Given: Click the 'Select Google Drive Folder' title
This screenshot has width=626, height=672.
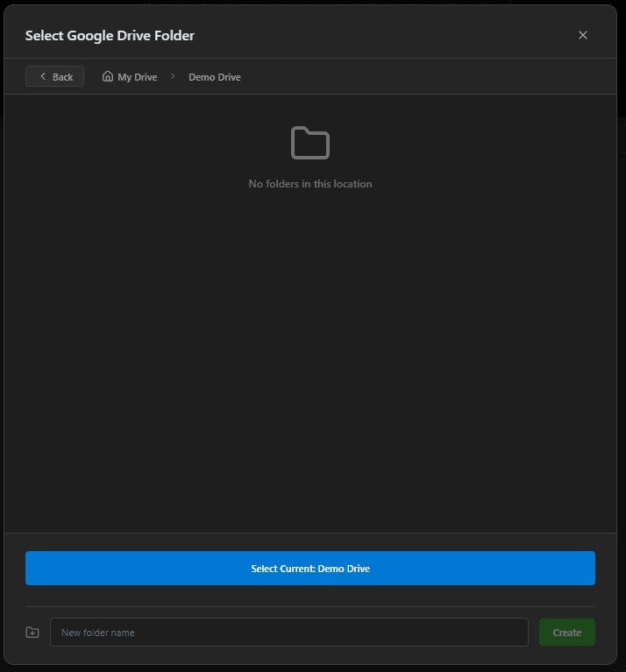Looking at the screenshot, I should pyautogui.click(x=110, y=36).
